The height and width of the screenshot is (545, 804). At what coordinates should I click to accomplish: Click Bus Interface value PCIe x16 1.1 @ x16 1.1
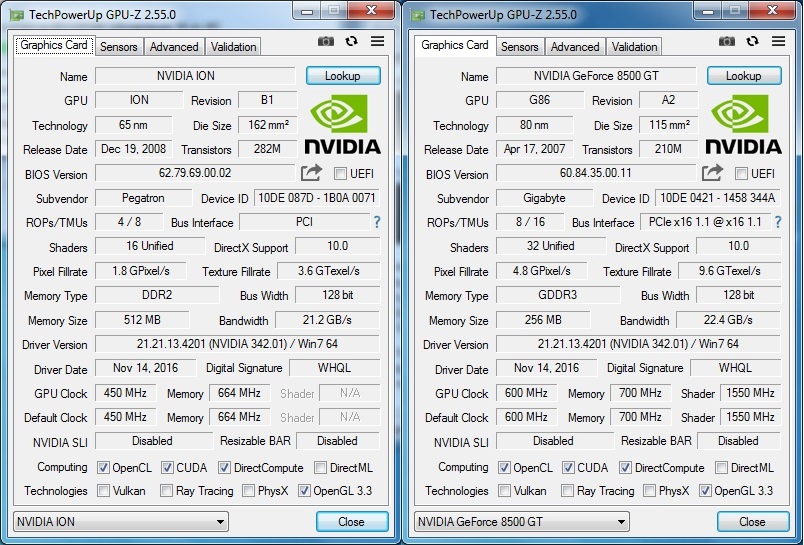click(x=705, y=222)
